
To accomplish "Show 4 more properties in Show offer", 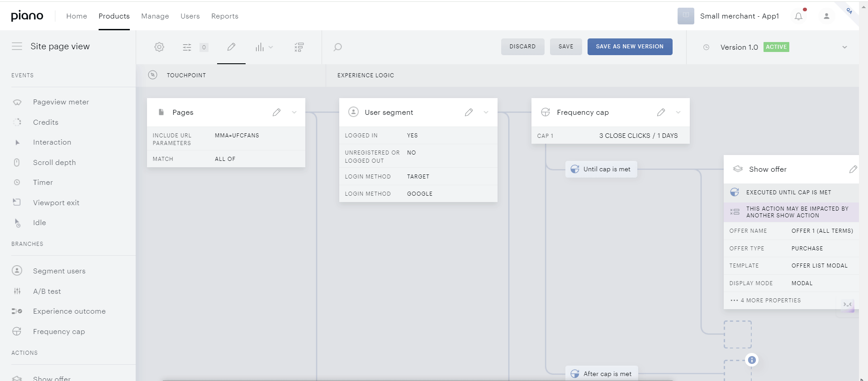I will 770,300.
